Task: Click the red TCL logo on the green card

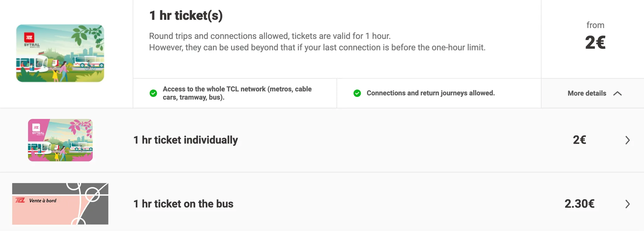Action: pyautogui.click(x=29, y=38)
